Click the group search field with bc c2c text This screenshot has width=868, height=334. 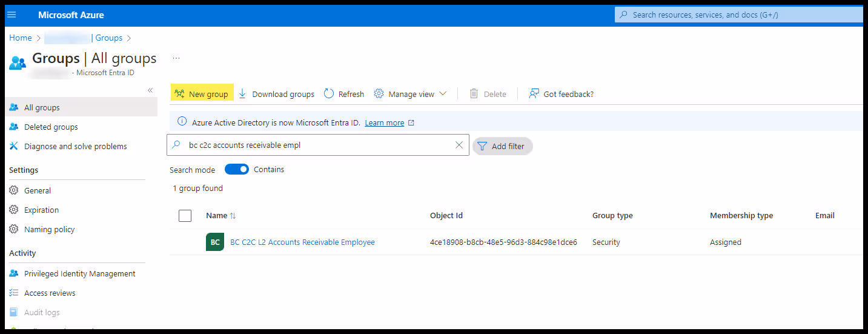click(x=318, y=145)
